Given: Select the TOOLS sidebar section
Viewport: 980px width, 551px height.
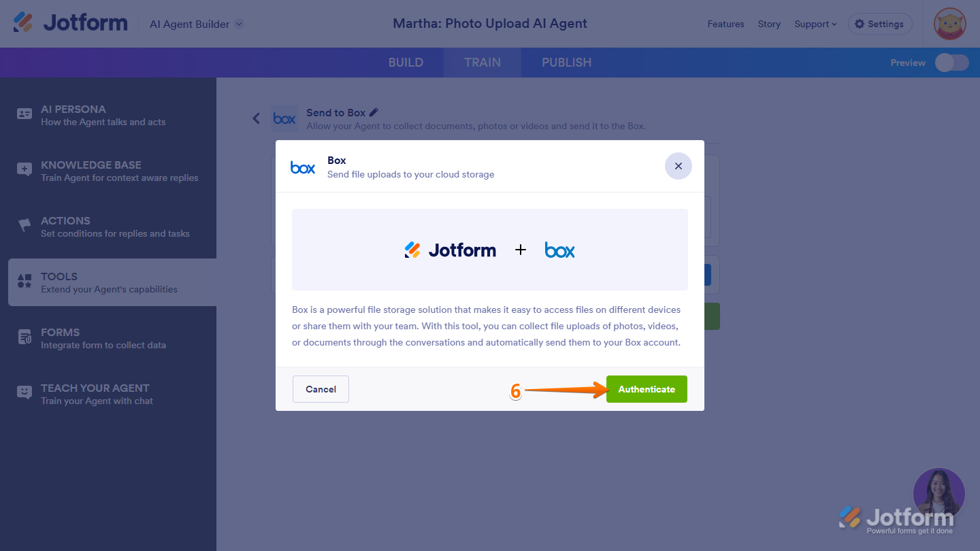Looking at the screenshot, I should [112, 282].
